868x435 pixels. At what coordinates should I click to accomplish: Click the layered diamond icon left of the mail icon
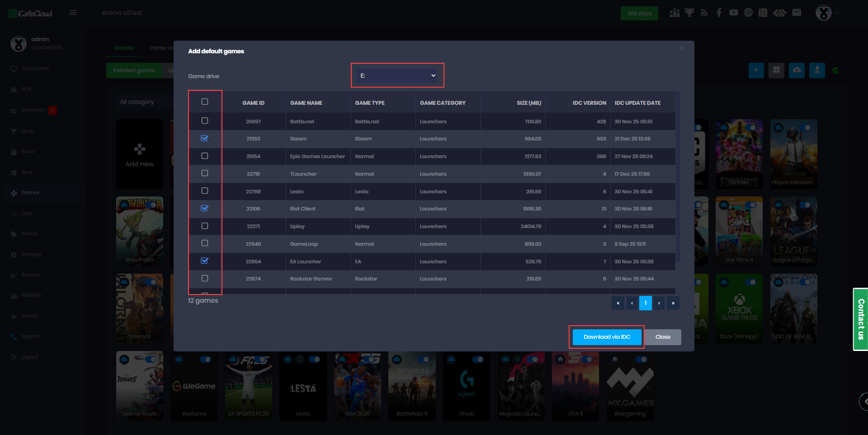pyautogui.click(x=780, y=13)
